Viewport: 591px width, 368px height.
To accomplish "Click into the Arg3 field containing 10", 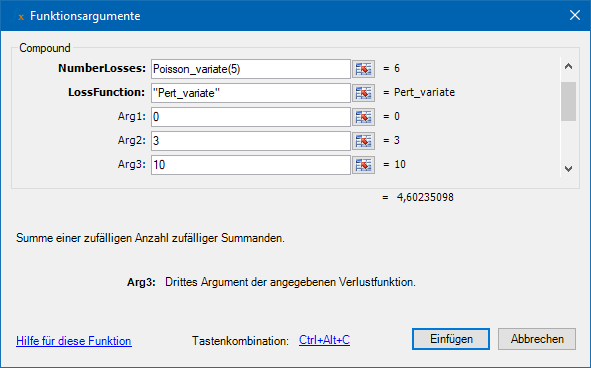I will (x=251, y=165).
